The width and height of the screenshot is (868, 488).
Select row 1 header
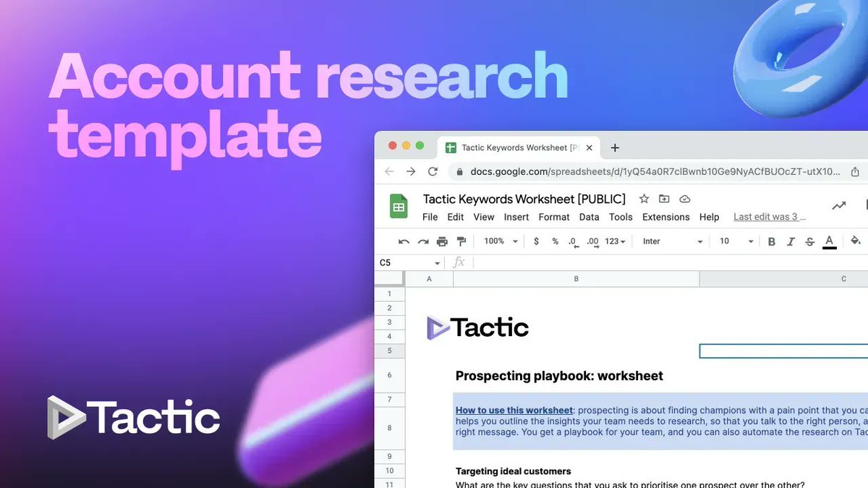tap(390, 294)
